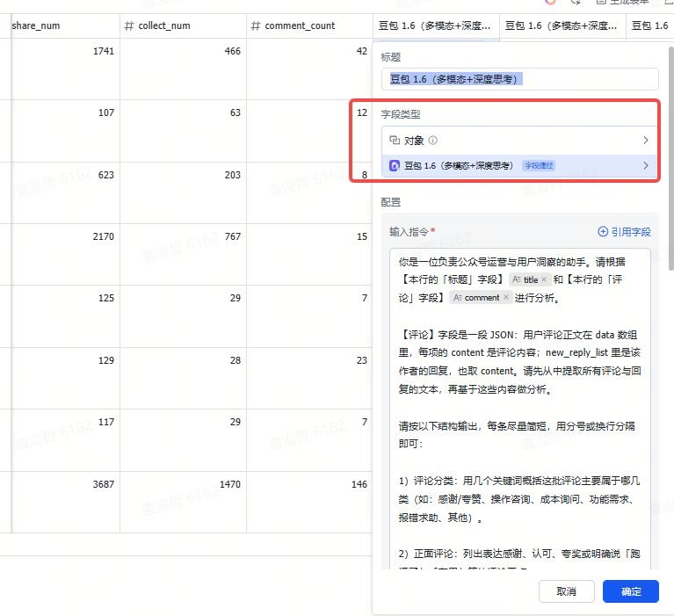Select cell with share_num 623
The image size is (674, 616).
[x=65, y=193]
